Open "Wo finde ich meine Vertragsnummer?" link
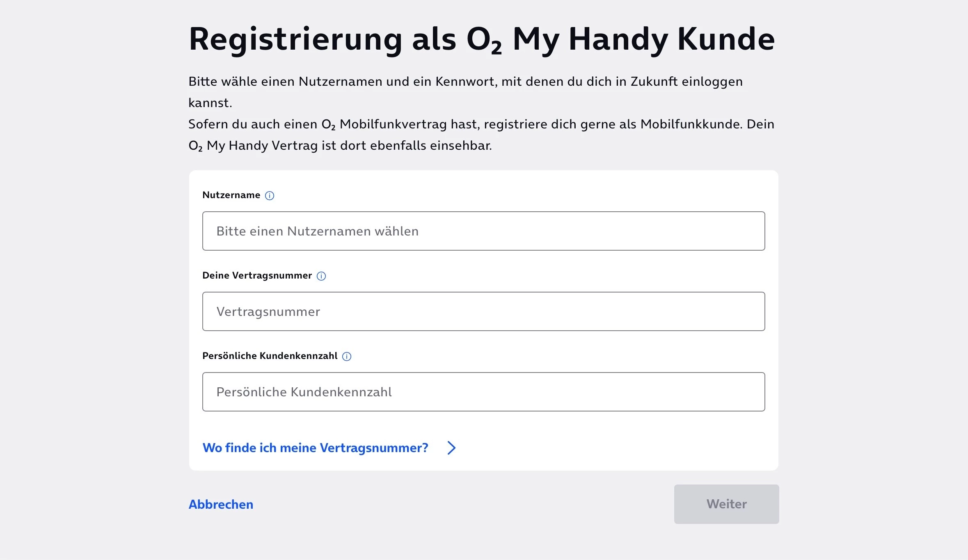This screenshot has width=968, height=560. [x=315, y=448]
